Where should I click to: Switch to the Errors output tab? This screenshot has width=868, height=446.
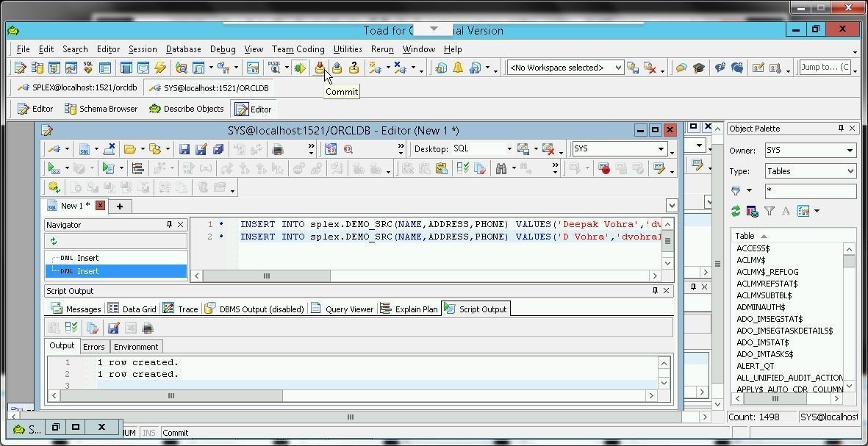coord(93,347)
